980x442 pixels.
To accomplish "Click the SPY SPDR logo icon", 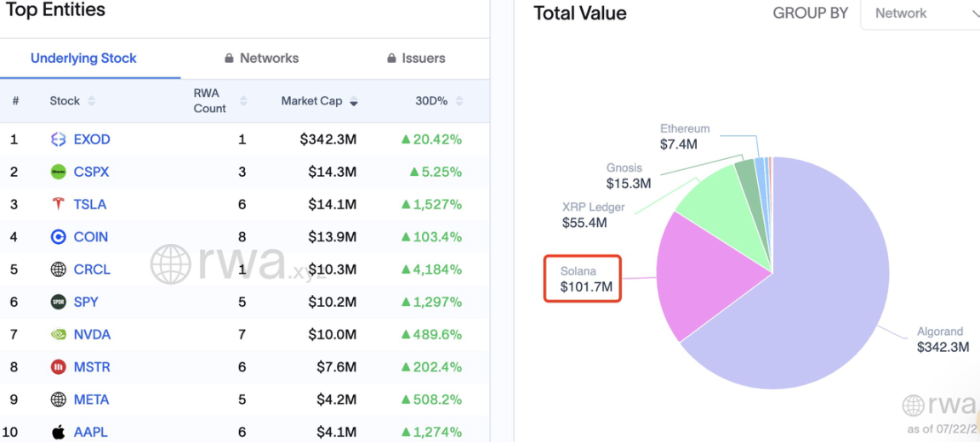I will 58,302.
